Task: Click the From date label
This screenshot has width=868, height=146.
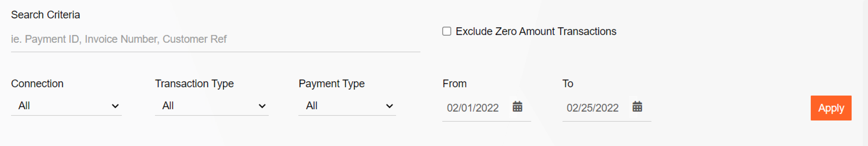Action: pos(455,83)
